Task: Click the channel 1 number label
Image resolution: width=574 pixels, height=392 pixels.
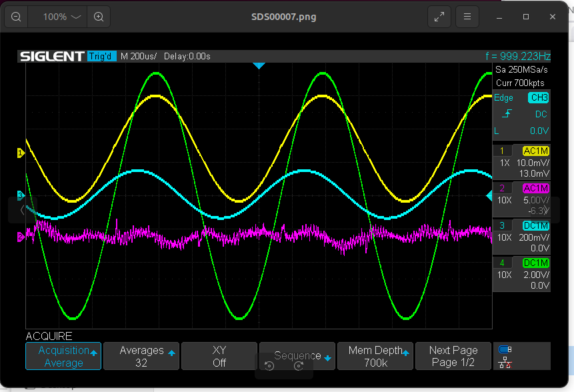Action: click(x=502, y=151)
